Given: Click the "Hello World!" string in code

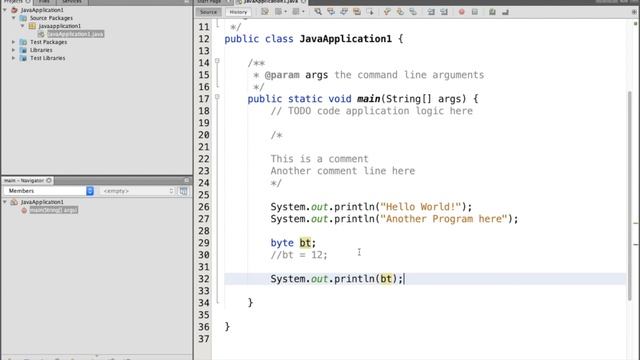Looking at the screenshot, I should (x=420, y=207).
